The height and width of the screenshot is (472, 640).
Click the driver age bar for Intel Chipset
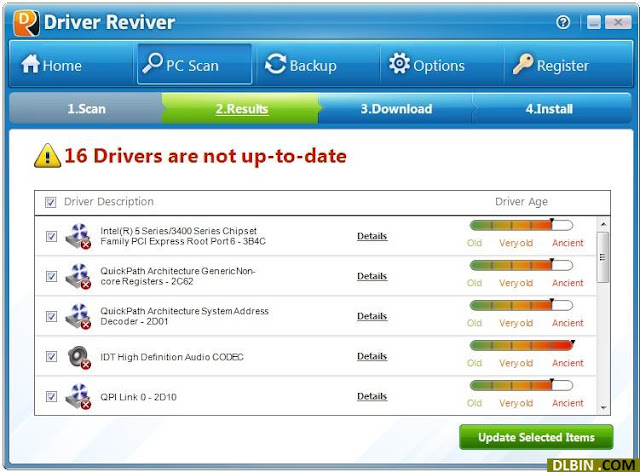[x=521, y=225]
